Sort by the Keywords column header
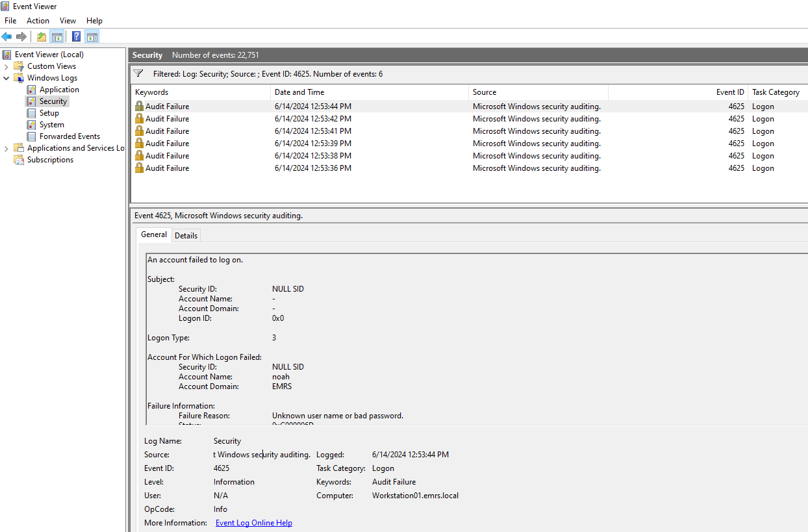 [201, 92]
